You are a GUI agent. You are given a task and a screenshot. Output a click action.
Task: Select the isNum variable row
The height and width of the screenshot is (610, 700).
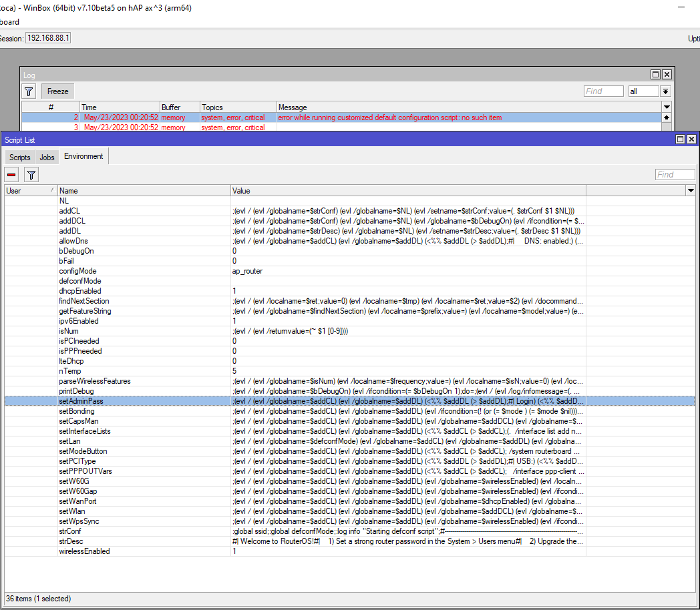(x=349, y=331)
